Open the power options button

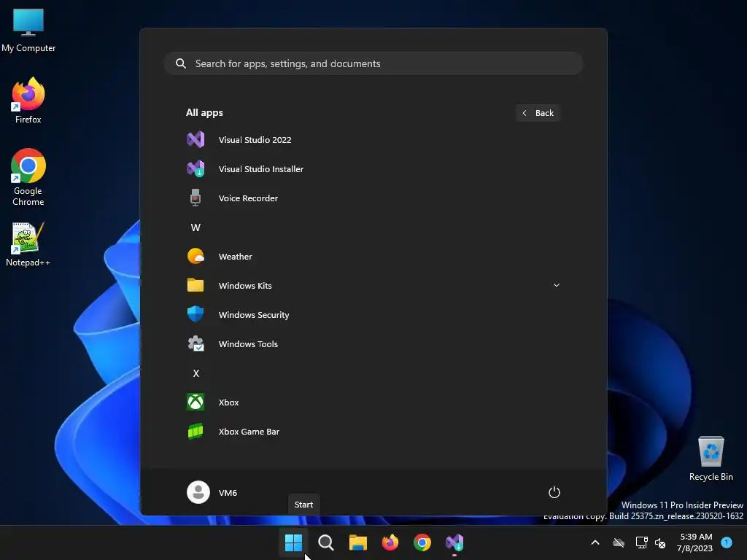(554, 492)
